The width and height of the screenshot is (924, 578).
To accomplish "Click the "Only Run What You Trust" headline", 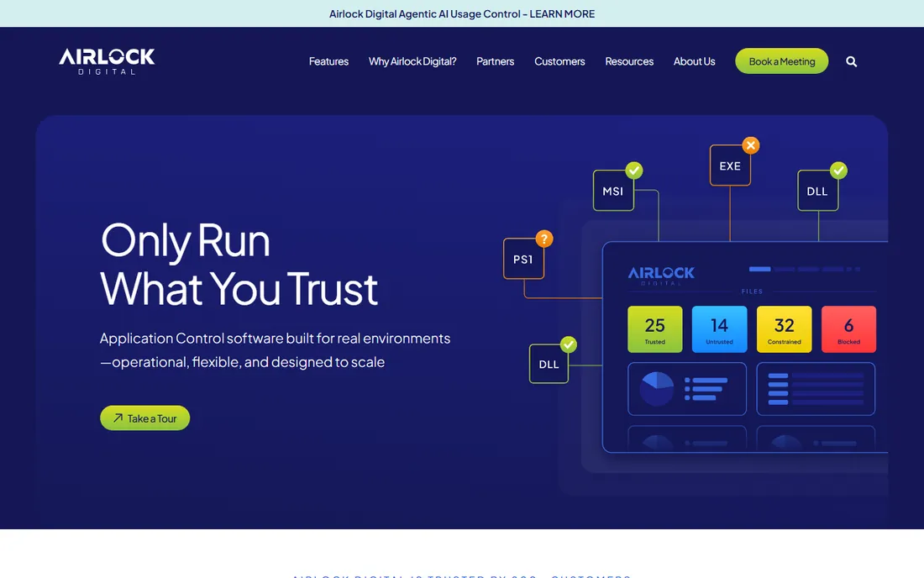I will 239,264.
